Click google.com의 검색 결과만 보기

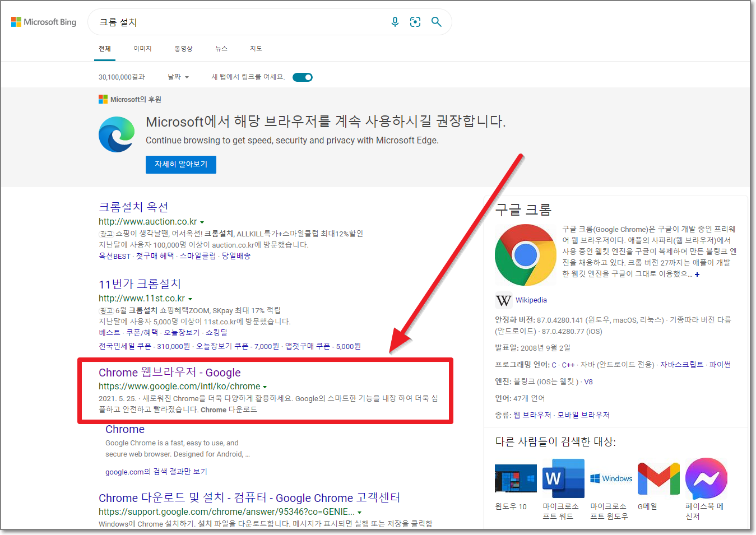pyautogui.click(x=156, y=472)
